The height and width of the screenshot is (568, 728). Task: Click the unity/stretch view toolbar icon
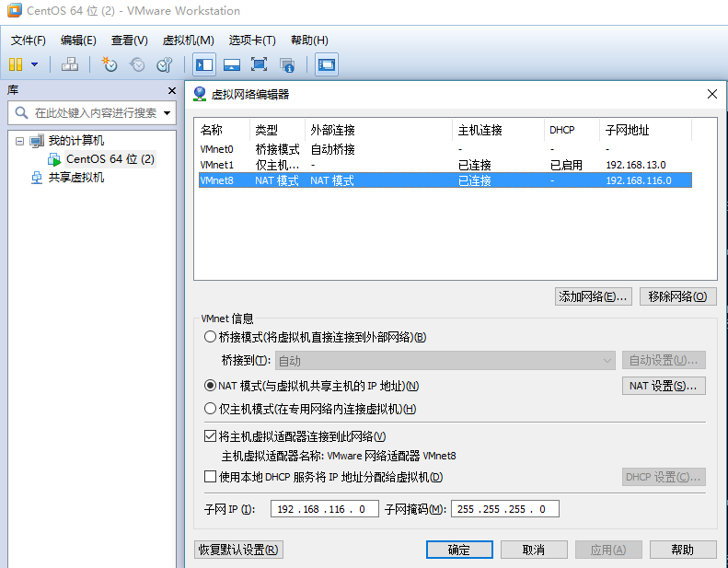click(327, 64)
